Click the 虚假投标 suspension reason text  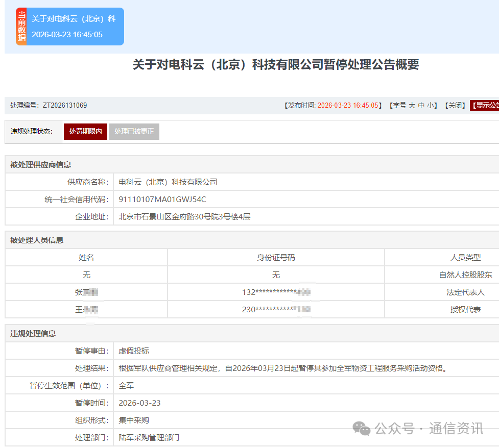[x=134, y=351]
